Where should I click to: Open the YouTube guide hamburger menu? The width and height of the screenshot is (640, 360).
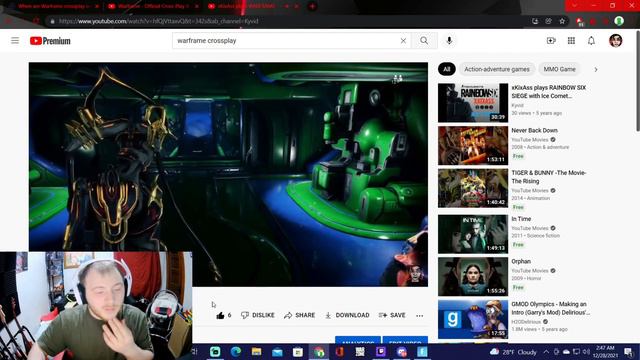[x=15, y=40]
